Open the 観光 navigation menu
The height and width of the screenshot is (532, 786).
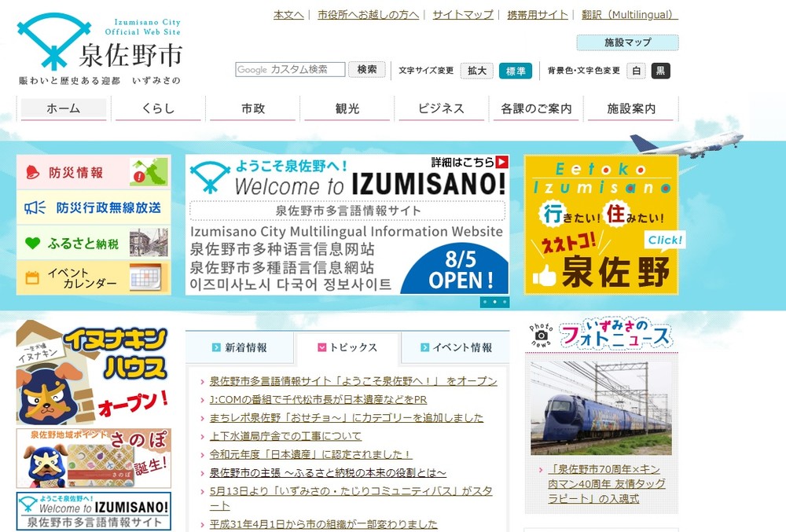click(347, 109)
